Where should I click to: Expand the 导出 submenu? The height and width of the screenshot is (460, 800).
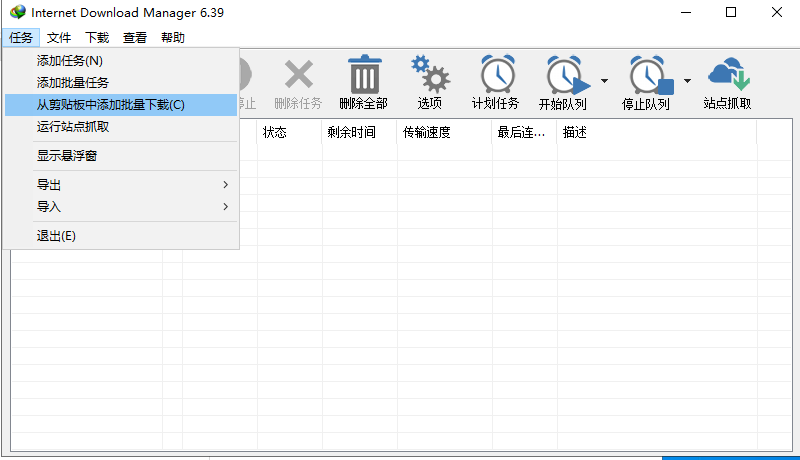point(120,185)
